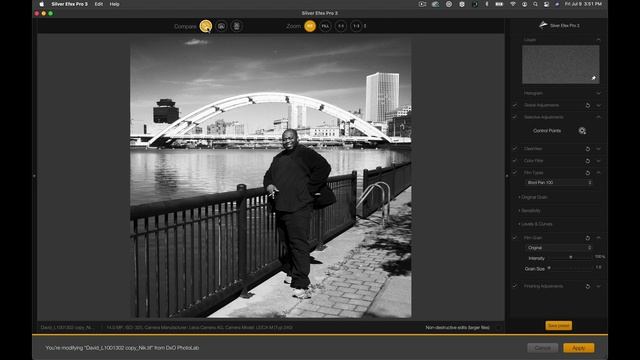Viewport: 640px width, 360px height.
Task: Reset the Color Filter settings
Action: [x=588, y=161]
